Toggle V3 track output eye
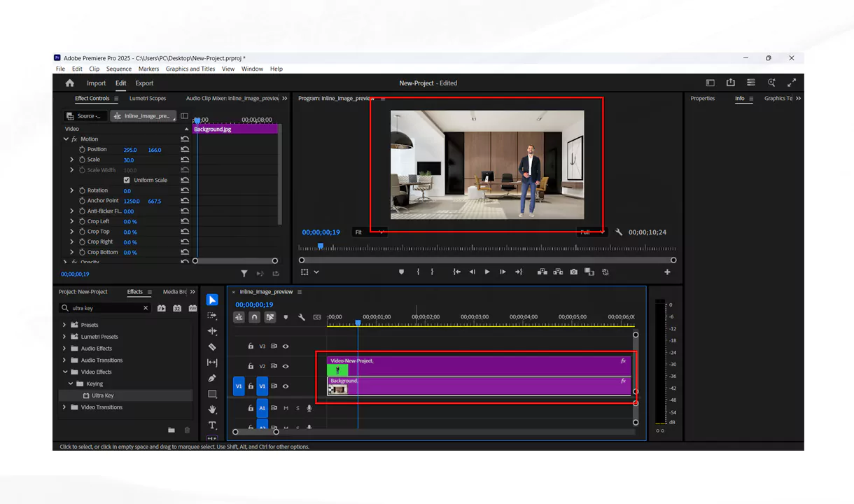 pos(286,346)
